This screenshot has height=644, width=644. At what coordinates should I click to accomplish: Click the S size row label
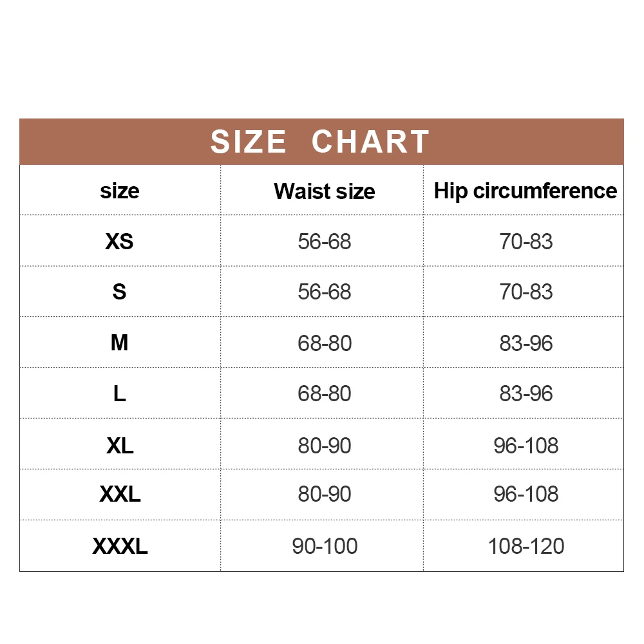point(120,292)
